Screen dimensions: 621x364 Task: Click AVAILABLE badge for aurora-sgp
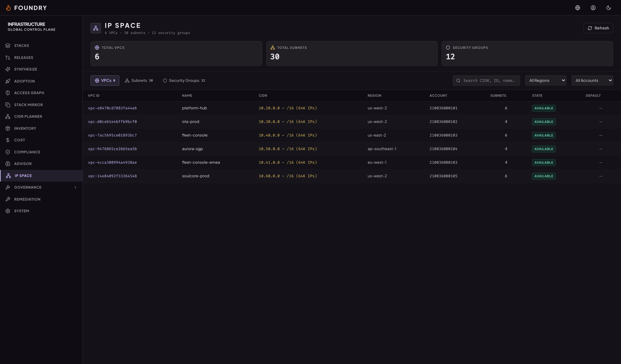[544, 149]
